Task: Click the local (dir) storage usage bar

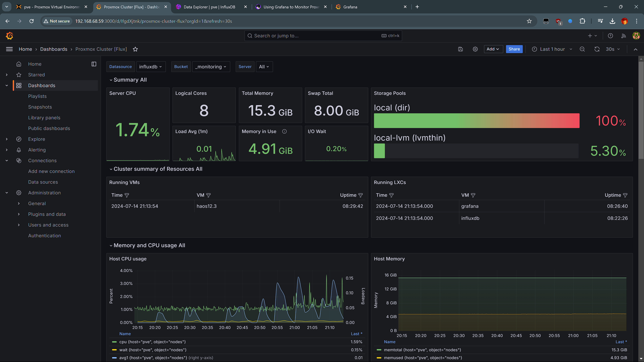Action: click(x=476, y=121)
